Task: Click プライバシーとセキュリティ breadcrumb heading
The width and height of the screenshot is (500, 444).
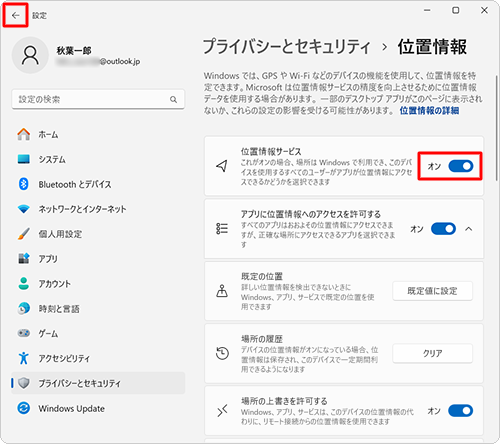Action: click(287, 46)
